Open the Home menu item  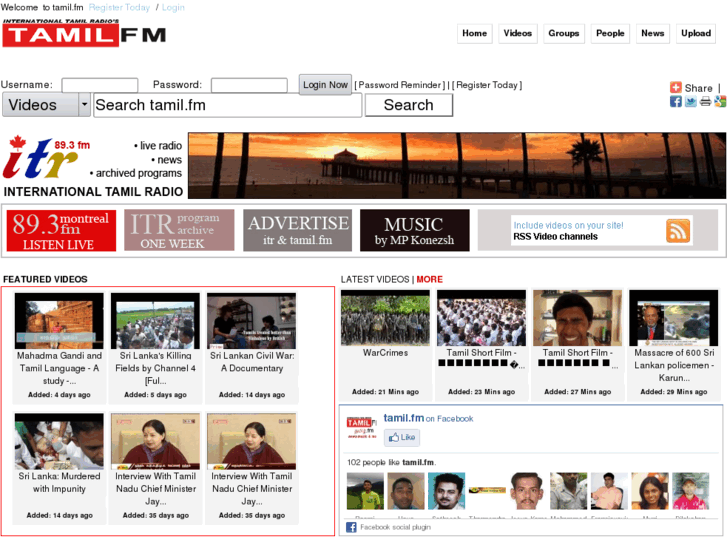(474, 33)
